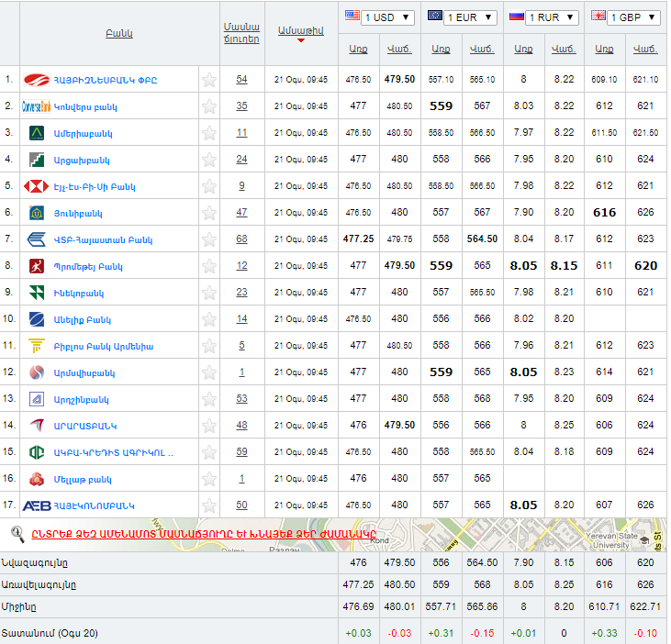This screenshot has height=644, width=671.
Task: Sort table by the Բանկ column header
Action: (x=118, y=33)
